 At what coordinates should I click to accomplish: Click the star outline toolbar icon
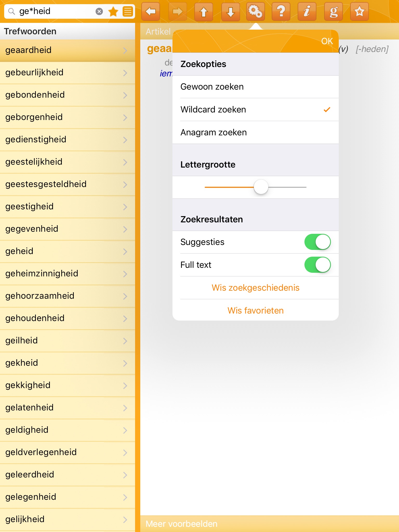point(360,11)
